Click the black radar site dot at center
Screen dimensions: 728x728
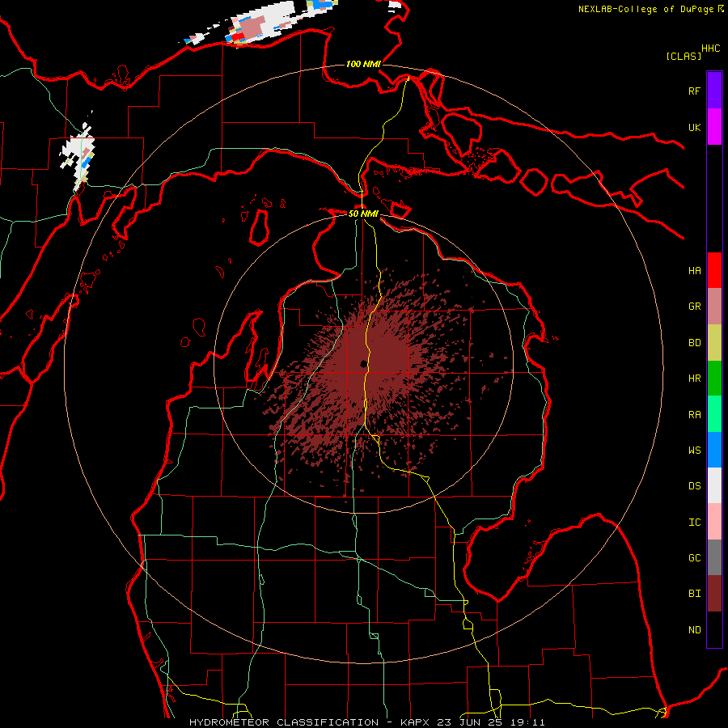point(363,363)
